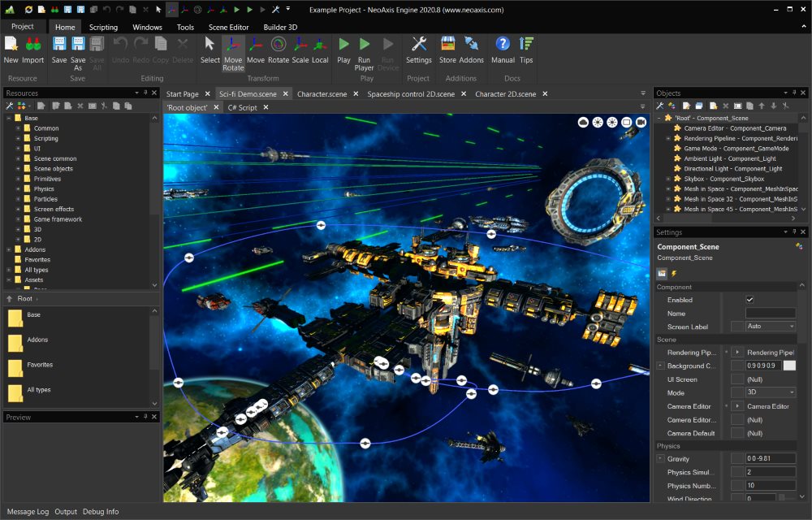Click the Rendering Pipeline reference button
This screenshot has width=812, height=520.
click(737, 352)
